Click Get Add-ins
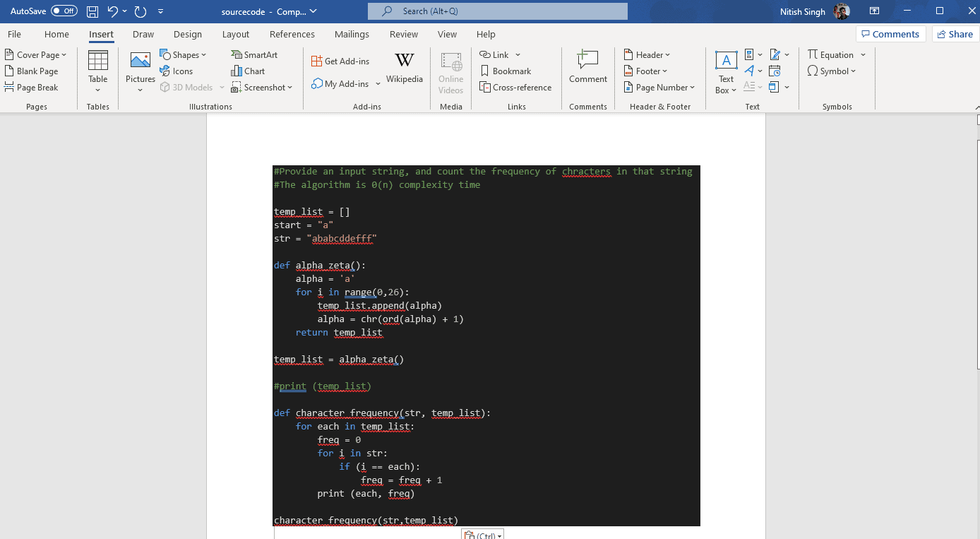The image size is (980, 539). pyautogui.click(x=340, y=61)
